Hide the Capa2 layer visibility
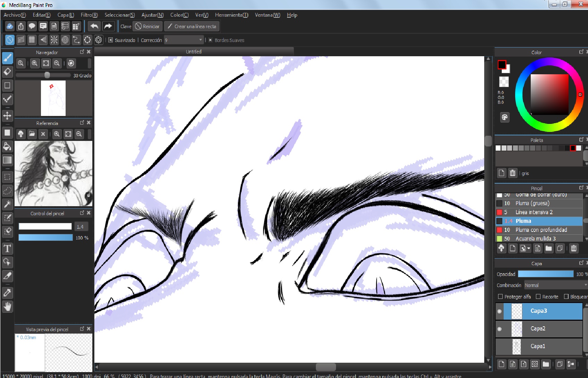Screen dimensions: 588x378 tap(499, 329)
